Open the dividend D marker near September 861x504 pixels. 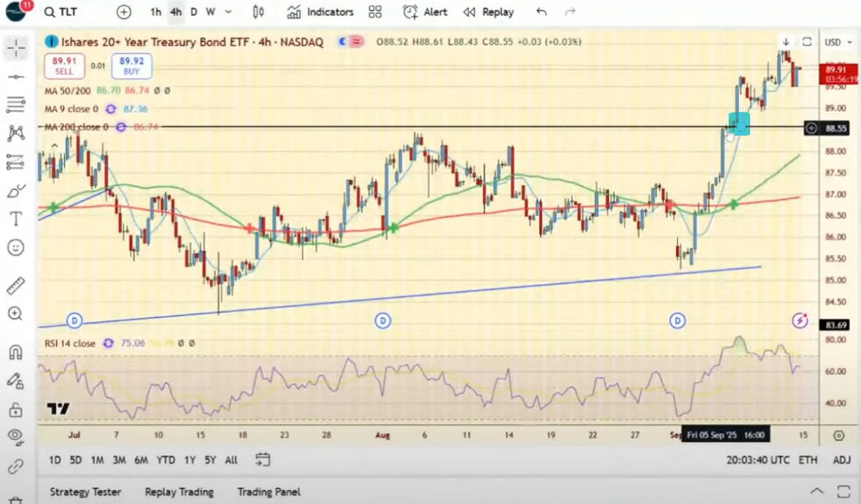678,321
